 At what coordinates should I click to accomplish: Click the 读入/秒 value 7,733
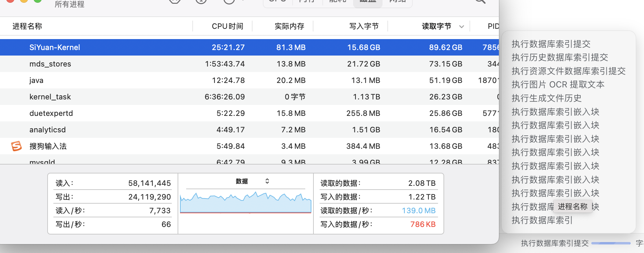tap(160, 210)
